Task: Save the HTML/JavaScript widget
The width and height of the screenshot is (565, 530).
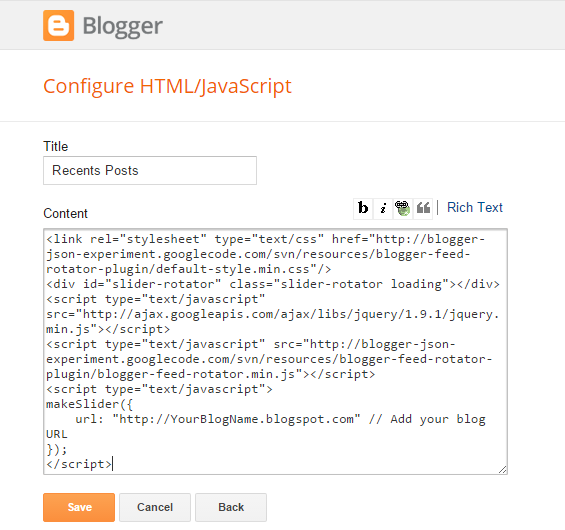Action: [79, 507]
